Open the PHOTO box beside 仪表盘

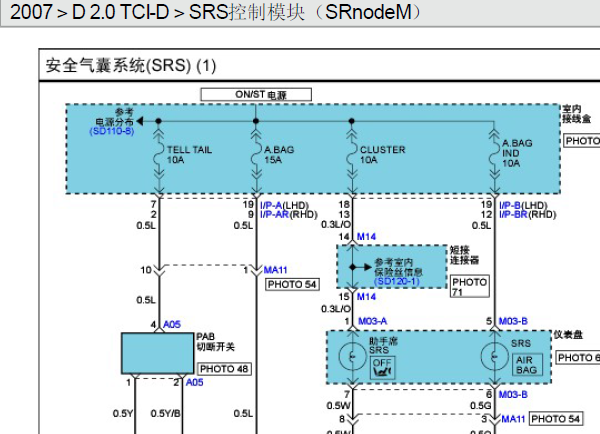point(578,358)
